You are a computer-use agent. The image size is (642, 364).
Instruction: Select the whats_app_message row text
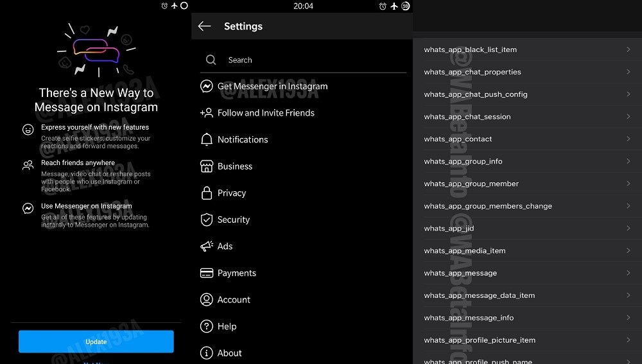(x=460, y=273)
